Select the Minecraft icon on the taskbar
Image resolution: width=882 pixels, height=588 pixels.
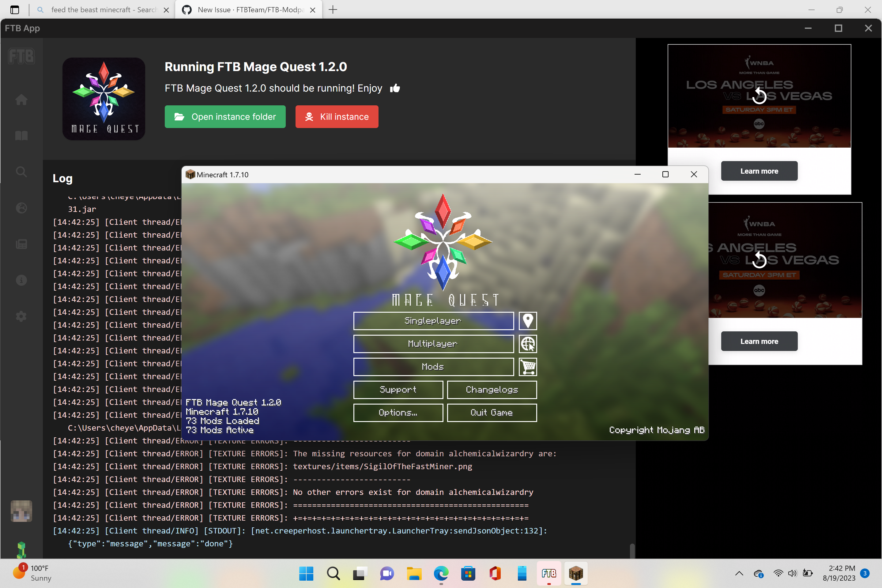576,573
